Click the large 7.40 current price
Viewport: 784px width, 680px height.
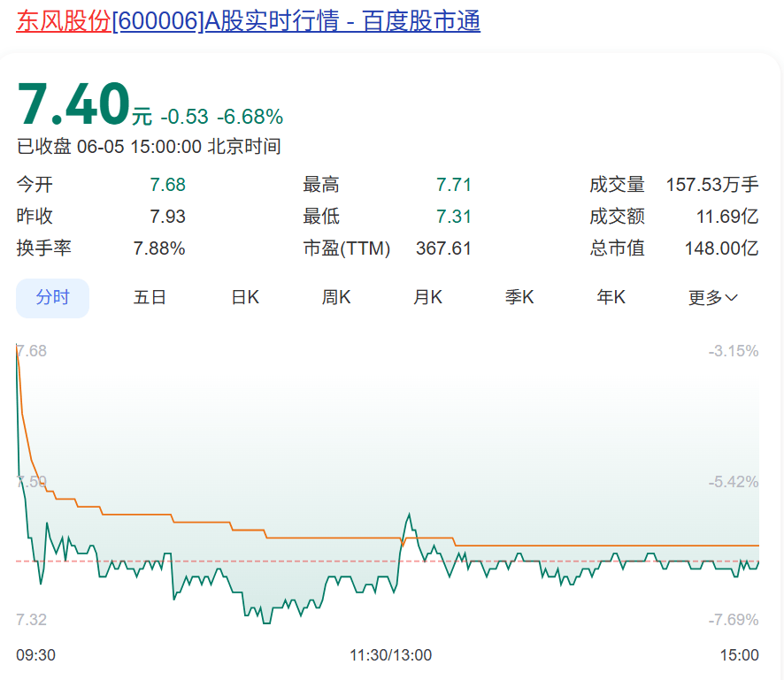point(73,104)
